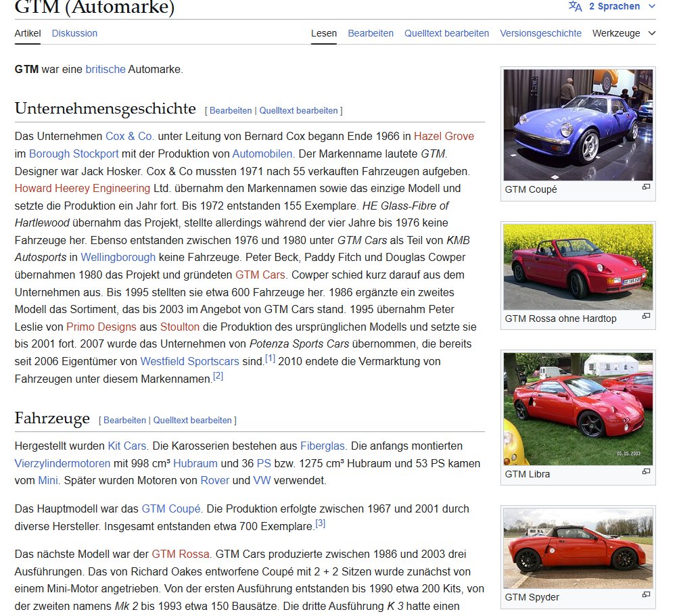This screenshot has height=616, width=677.
Task: Enlarge the GTM Rossa ohne Hardtop image icon
Action: coord(646,316)
